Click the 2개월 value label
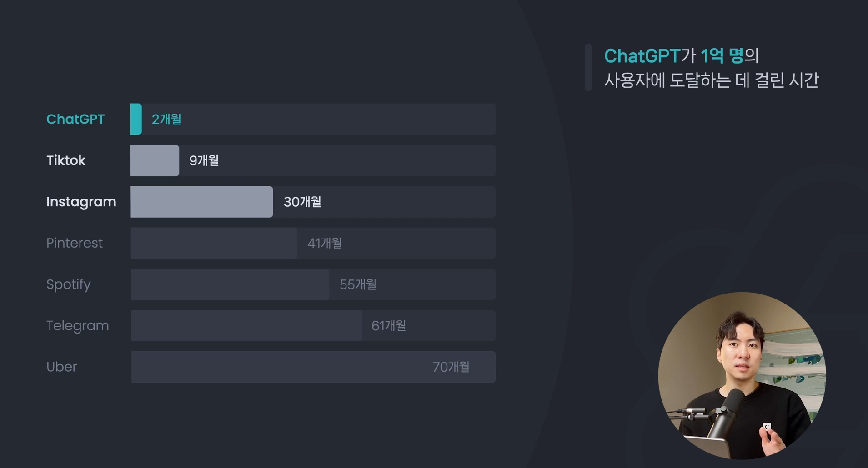This screenshot has height=468, width=868. pyautogui.click(x=166, y=119)
